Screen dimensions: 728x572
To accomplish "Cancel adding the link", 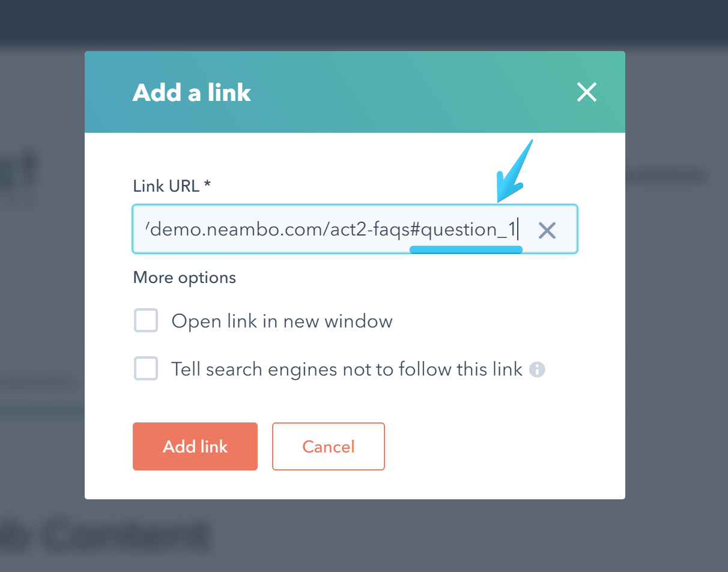I will coord(328,446).
